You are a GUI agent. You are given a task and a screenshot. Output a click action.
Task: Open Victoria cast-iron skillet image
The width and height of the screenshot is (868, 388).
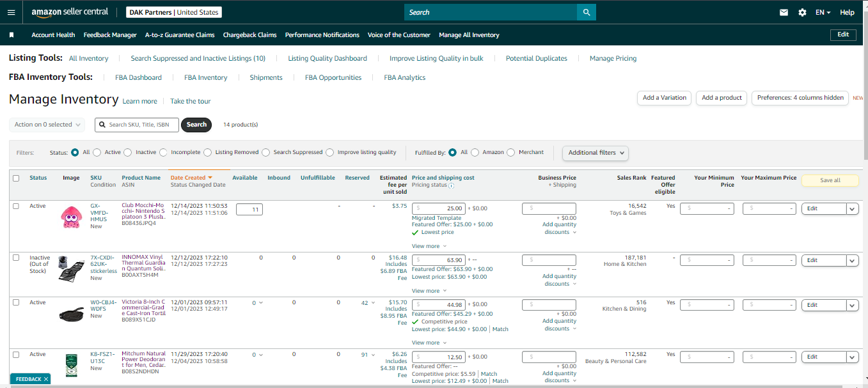point(71,313)
